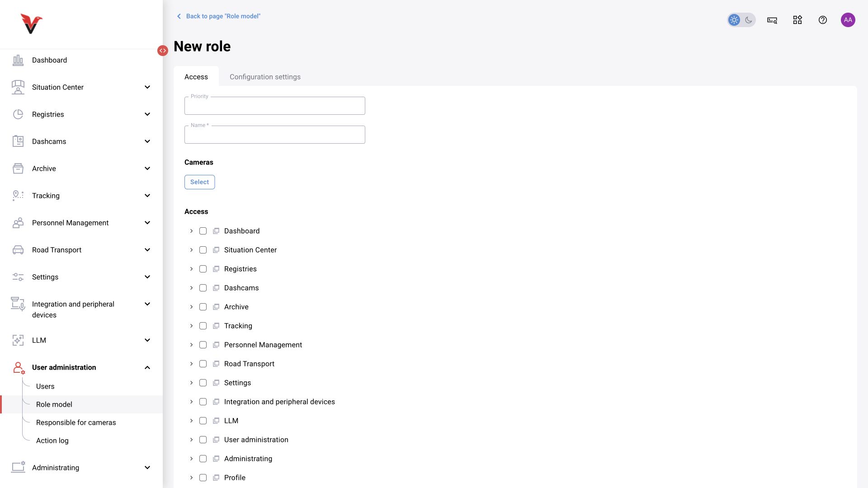Expand the Tracking access tree node
The image size is (868, 488).
tap(191, 326)
